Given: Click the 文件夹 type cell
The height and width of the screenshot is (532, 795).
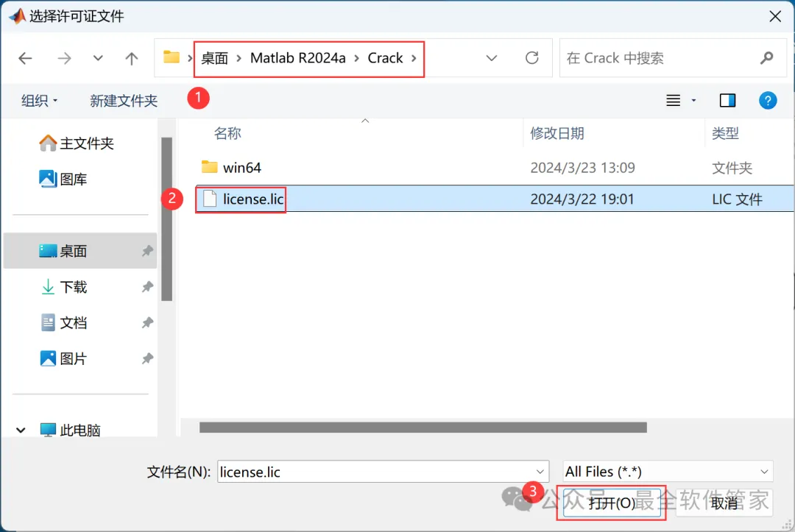Looking at the screenshot, I should pos(732,168).
